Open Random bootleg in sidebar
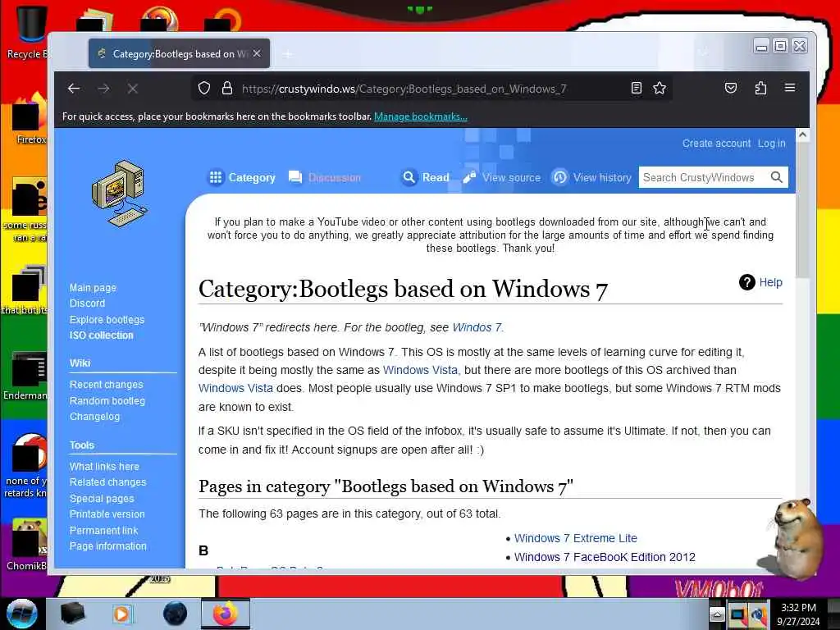Screen dimensions: 840x630 pyautogui.click(x=107, y=400)
